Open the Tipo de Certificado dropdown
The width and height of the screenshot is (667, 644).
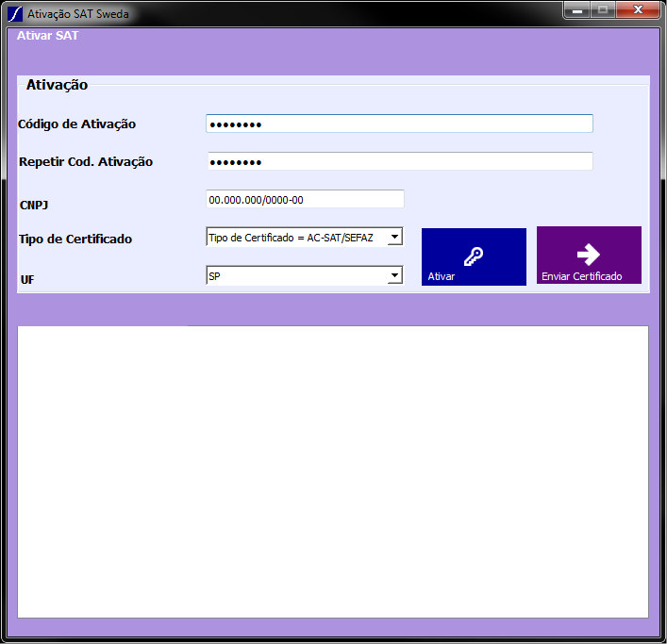point(304,237)
